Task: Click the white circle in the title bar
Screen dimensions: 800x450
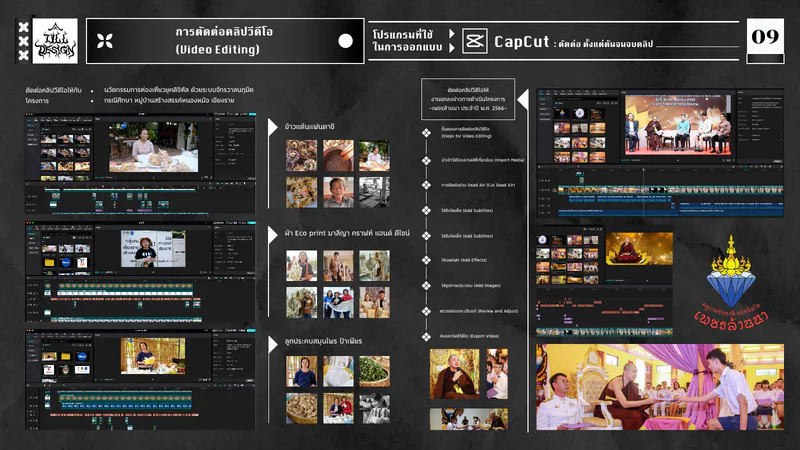Action: [345, 41]
